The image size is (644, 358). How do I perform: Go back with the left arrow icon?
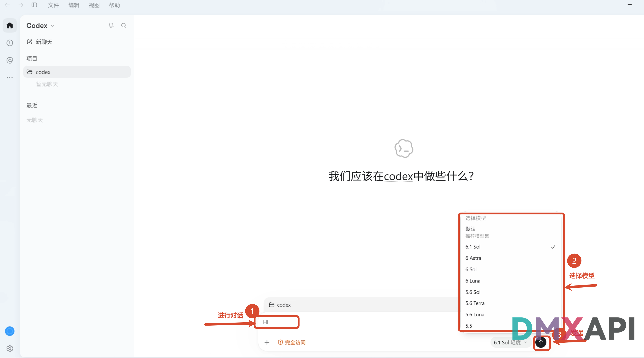coord(7,5)
